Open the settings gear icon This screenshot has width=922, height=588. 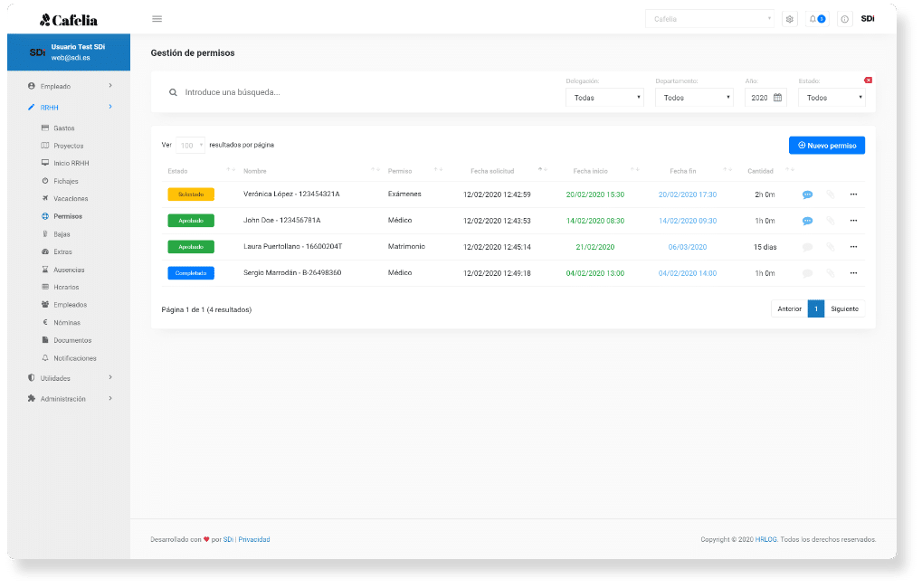tap(790, 19)
